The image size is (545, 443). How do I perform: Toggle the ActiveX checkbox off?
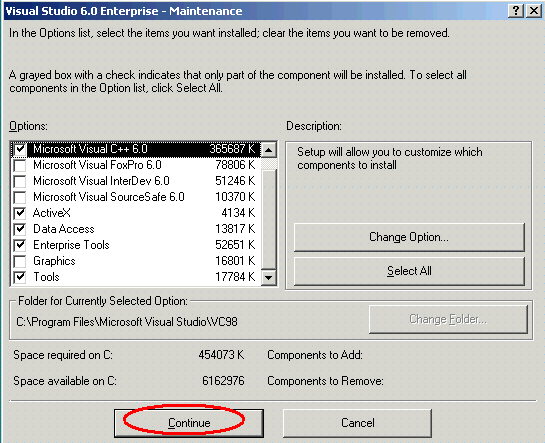[x=20, y=213]
